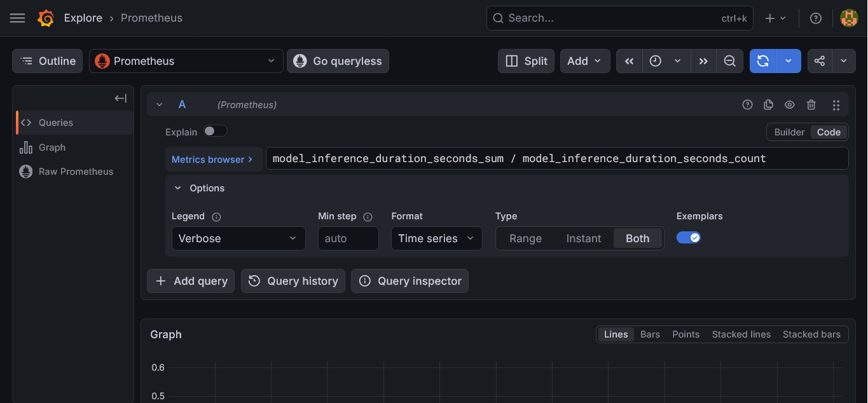
Task: Open the Metrics browser
Action: (212, 160)
